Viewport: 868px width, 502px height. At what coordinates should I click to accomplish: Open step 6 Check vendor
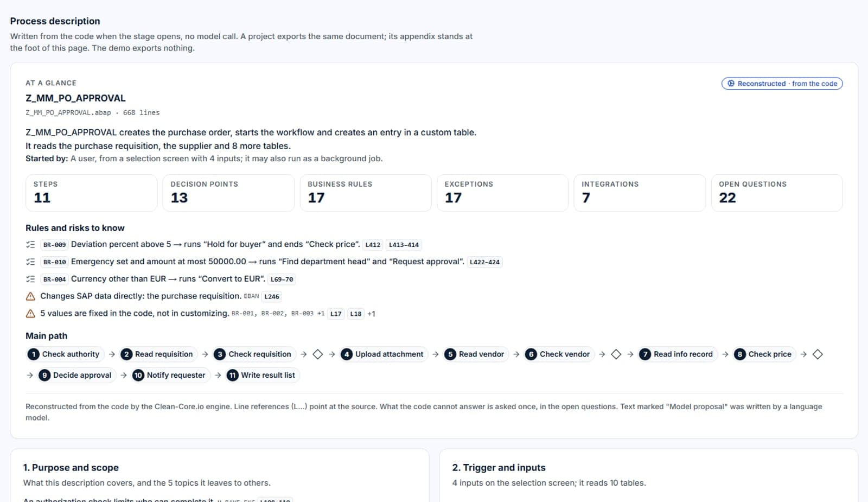pos(559,354)
